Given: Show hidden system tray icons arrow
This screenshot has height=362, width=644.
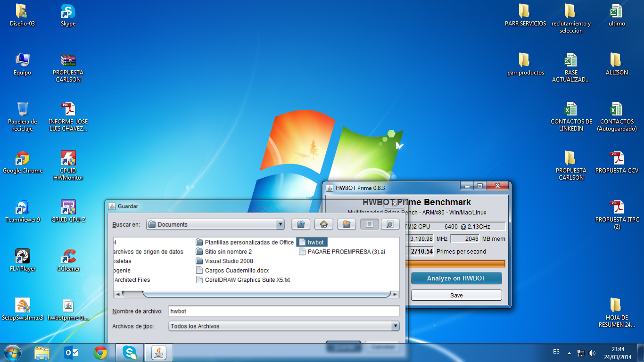Looking at the screenshot, I should 569,353.
